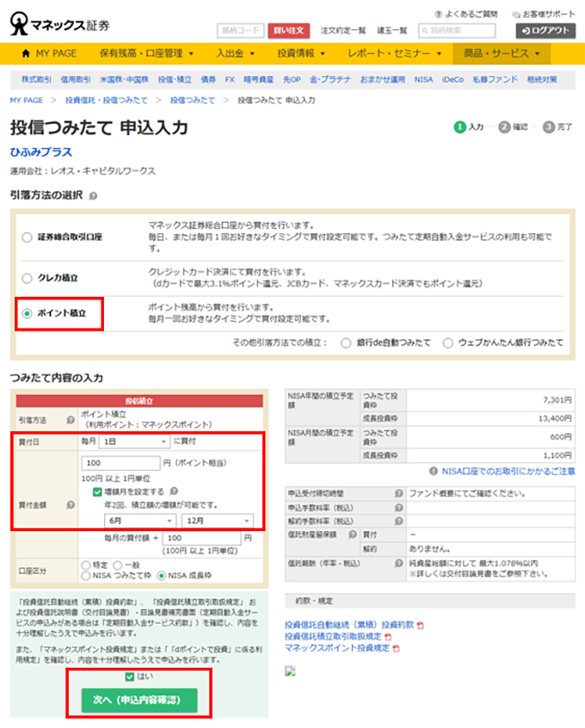Click help icon for 信託財産留保額
Screen dimensions: 585x728
coord(353,534)
